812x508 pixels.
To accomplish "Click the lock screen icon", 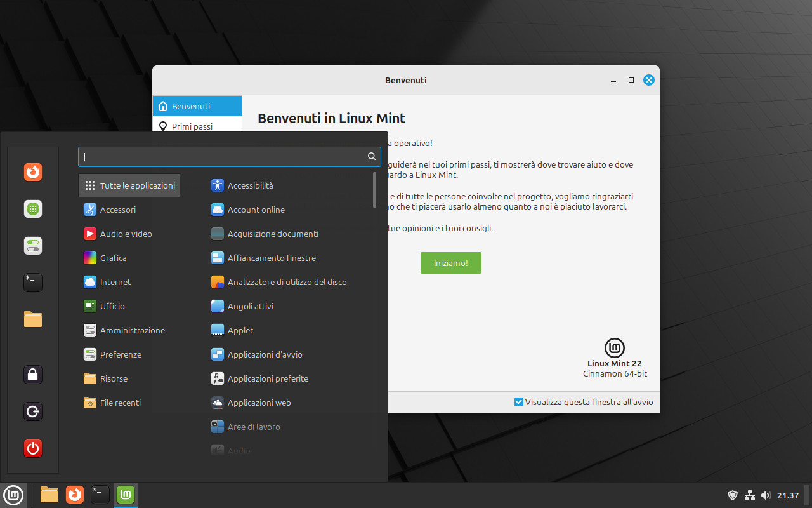I will pos(33,375).
